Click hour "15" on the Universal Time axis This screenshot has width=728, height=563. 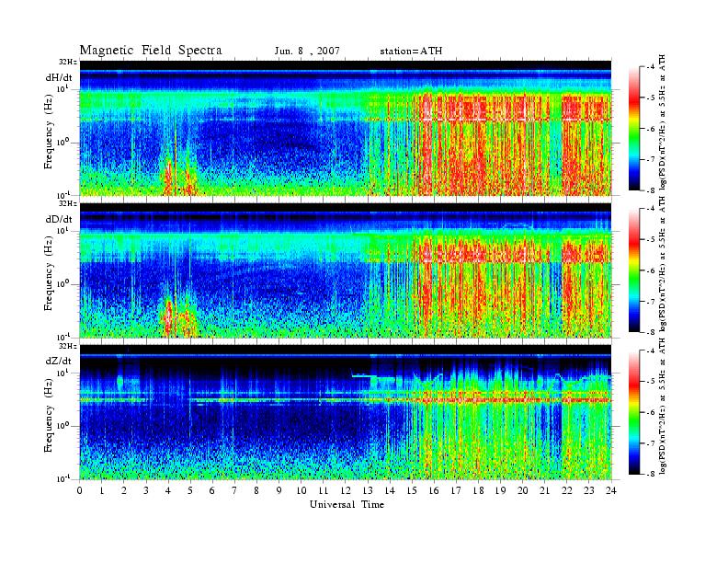[x=412, y=490]
